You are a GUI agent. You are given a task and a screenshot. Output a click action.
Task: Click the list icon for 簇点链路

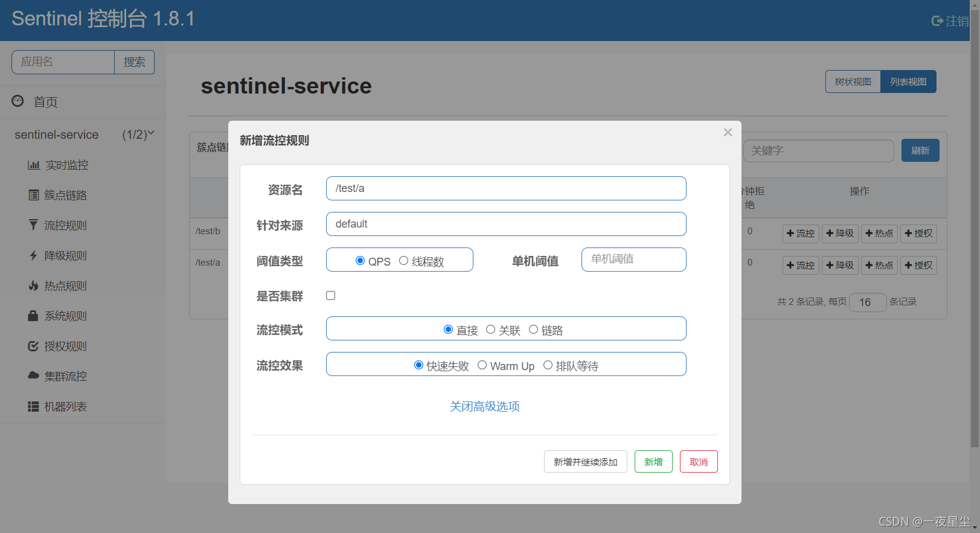pyautogui.click(x=34, y=195)
